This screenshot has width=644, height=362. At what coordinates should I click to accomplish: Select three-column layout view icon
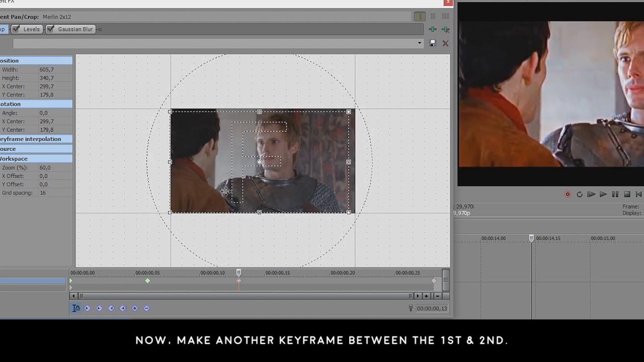[445, 17]
